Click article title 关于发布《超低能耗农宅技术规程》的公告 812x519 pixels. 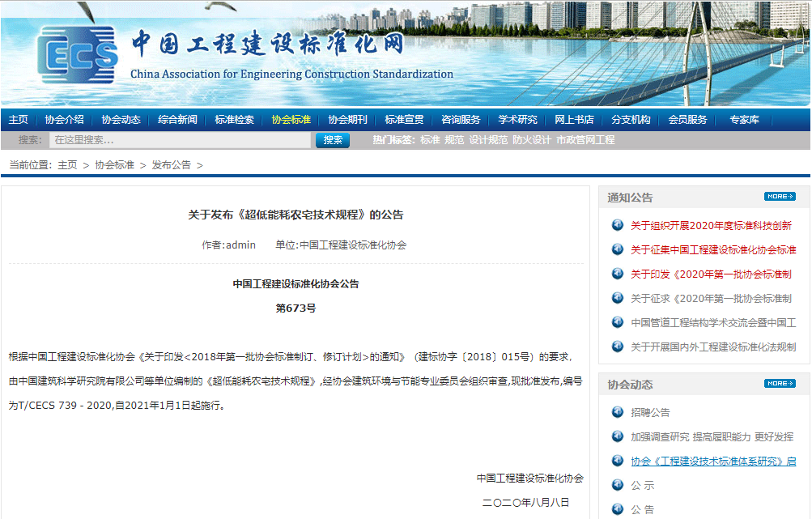(295, 215)
